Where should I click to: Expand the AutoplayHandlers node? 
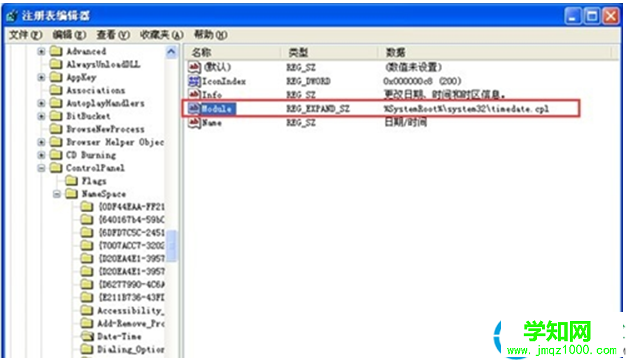(41, 103)
